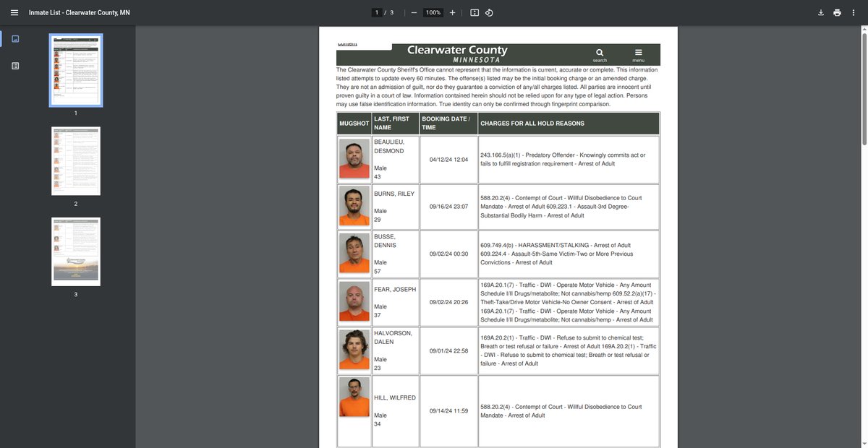Select the page 2 thumbnail

click(x=76, y=161)
